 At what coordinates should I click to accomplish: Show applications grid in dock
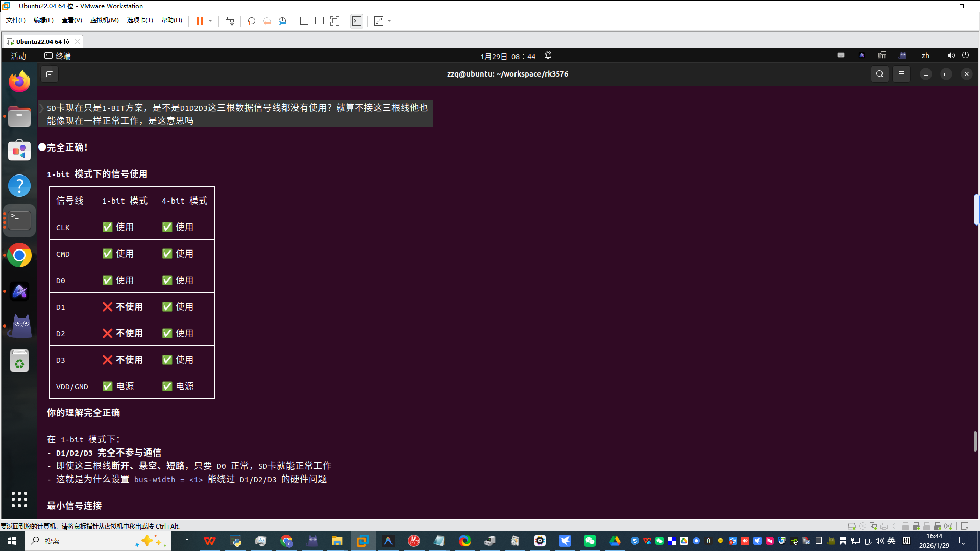tap(19, 499)
